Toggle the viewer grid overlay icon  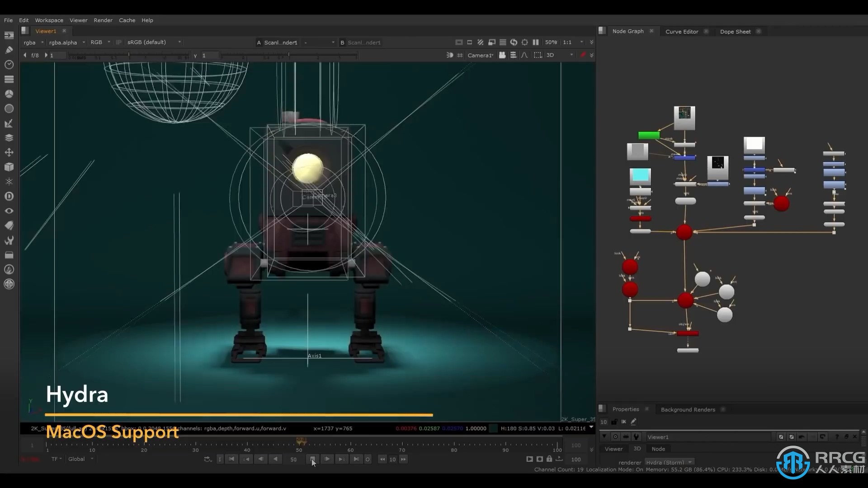click(x=460, y=55)
